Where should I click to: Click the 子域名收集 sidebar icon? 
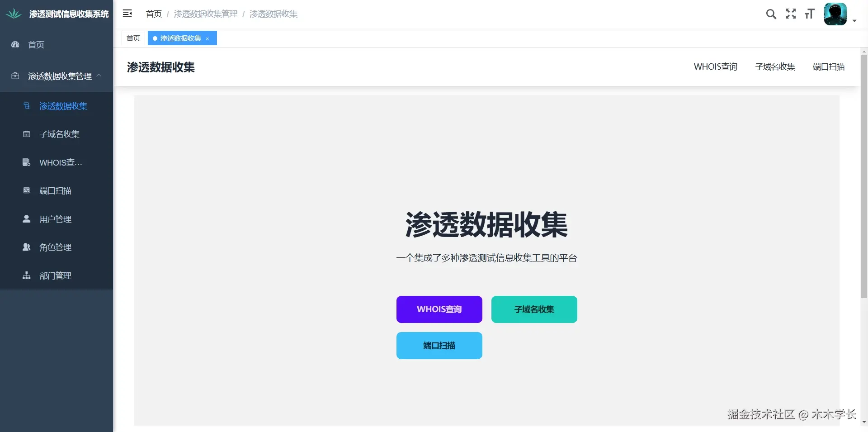click(26, 134)
